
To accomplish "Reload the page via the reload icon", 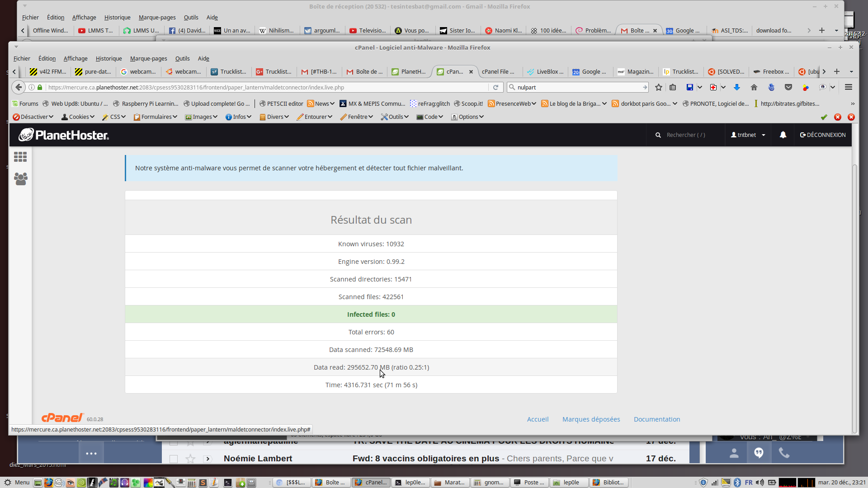I will coord(495,87).
